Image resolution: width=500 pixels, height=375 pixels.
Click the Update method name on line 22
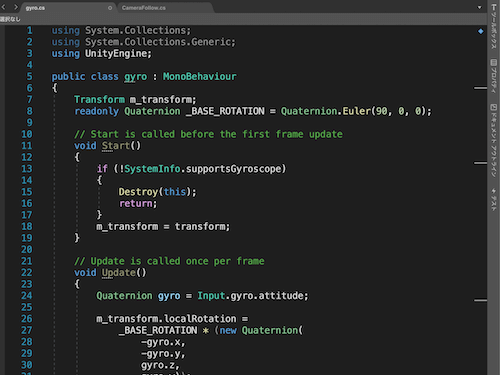click(x=118, y=273)
